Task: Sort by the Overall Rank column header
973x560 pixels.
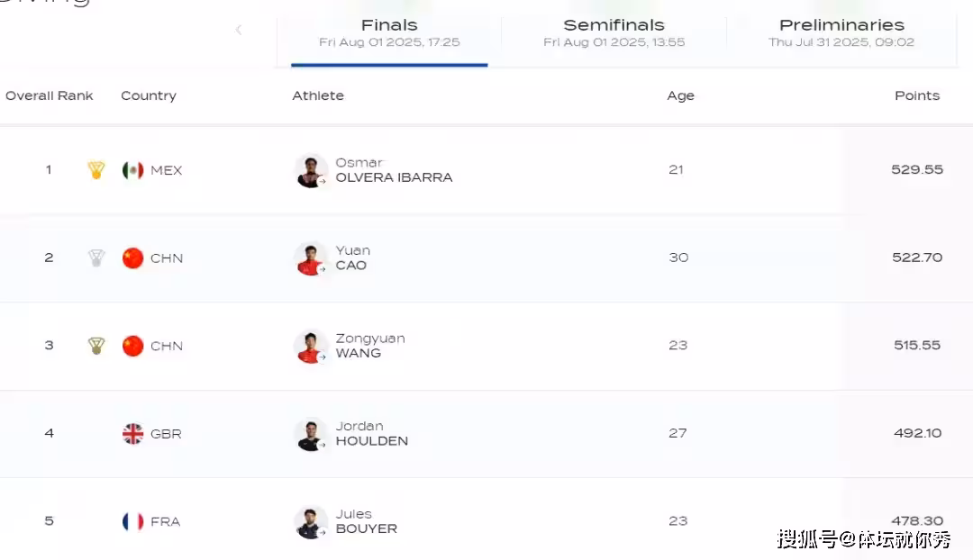Action: 50,95
